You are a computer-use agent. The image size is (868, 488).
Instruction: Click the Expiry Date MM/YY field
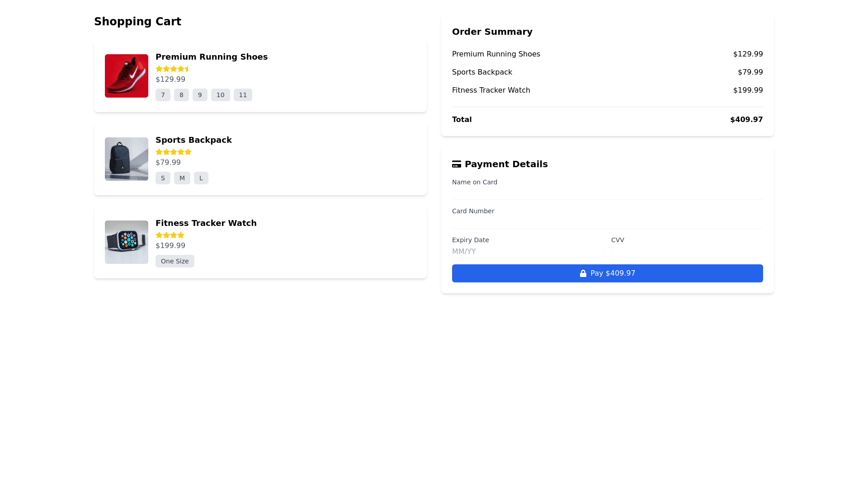(528, 251)
